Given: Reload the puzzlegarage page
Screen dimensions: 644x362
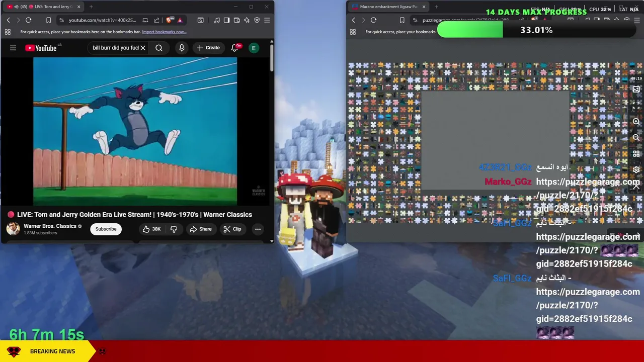Looking at the screenshot, I should click(x=373, y=20).
